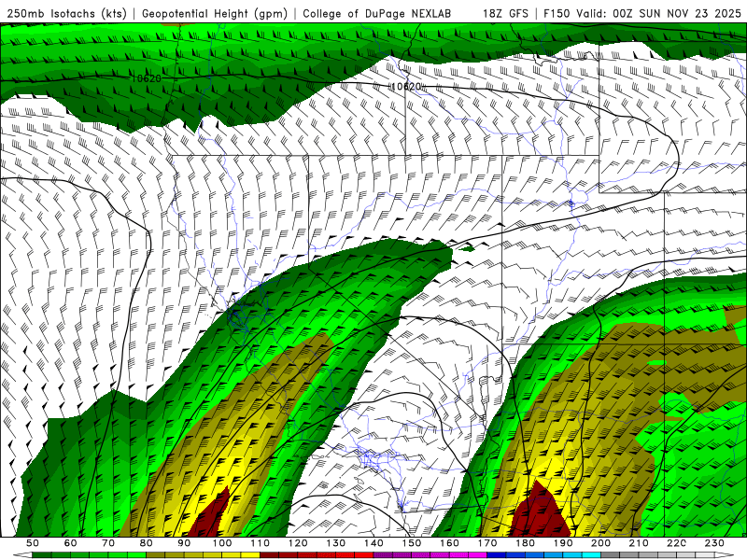Click the color bar label "130"
This screenshot has height=560, width=747.
click(336, 543)
